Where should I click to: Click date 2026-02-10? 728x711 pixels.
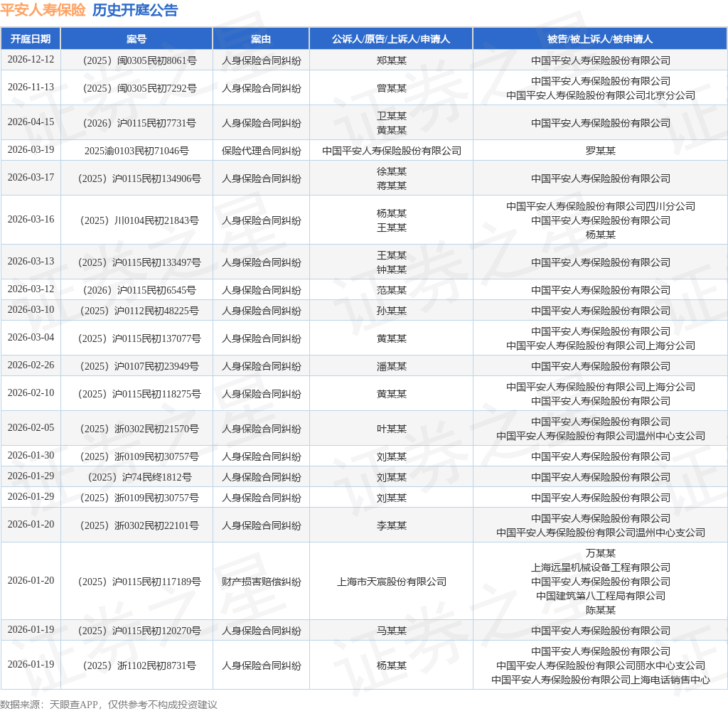[31, 393]
